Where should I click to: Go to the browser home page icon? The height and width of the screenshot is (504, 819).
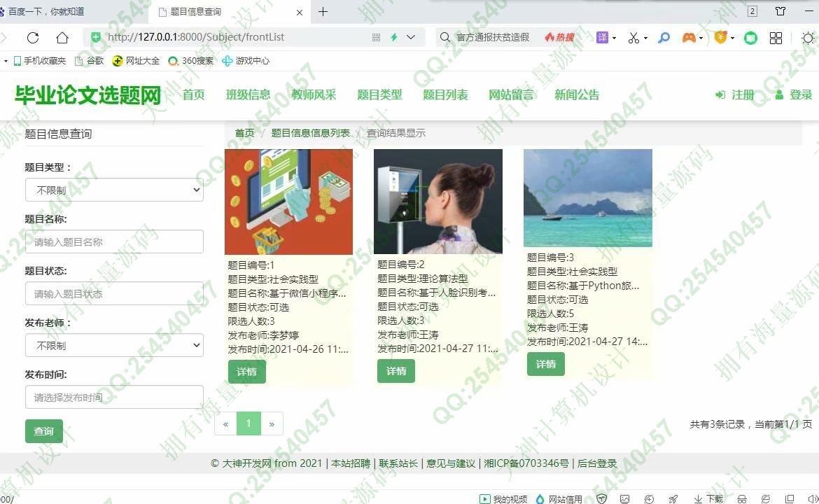(62, 38)
